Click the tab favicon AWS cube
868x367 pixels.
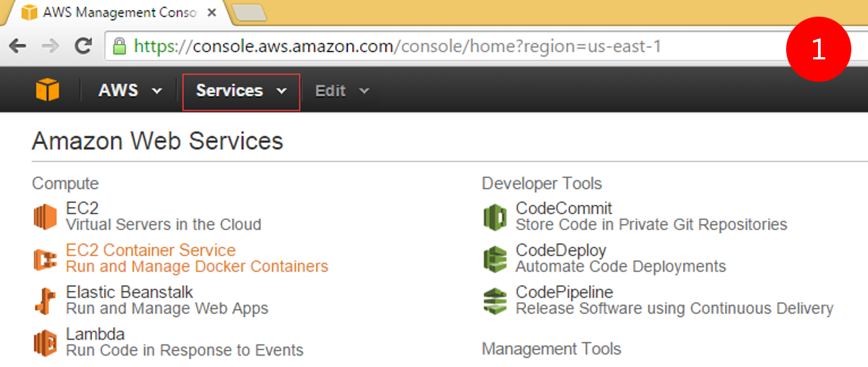pyautogui.click(x=29, y=13)
